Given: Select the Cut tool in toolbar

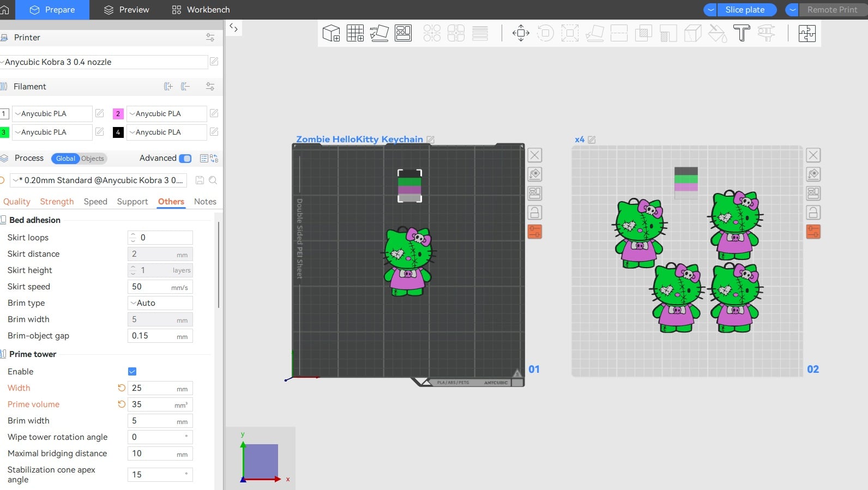Looking at the screenshot, I should click(619, 33).
